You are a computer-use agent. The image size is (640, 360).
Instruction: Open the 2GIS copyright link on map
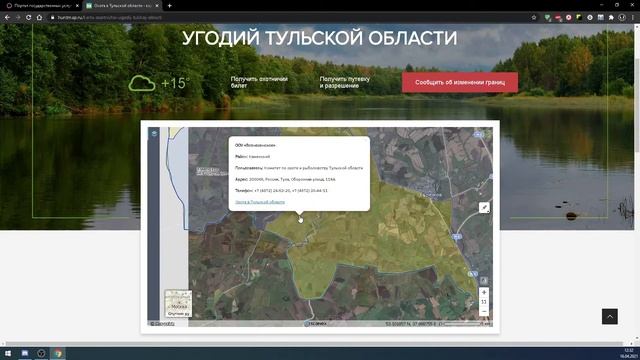162,324
